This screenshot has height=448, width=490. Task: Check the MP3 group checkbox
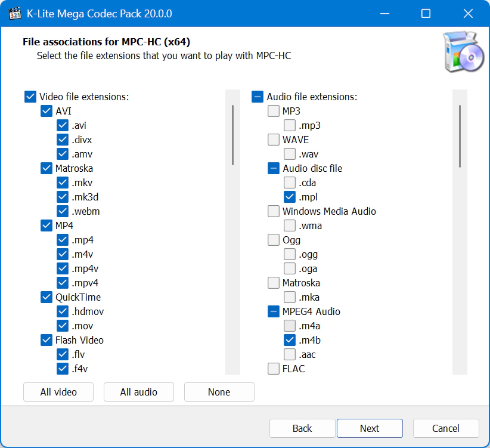(x=274, y=111)
